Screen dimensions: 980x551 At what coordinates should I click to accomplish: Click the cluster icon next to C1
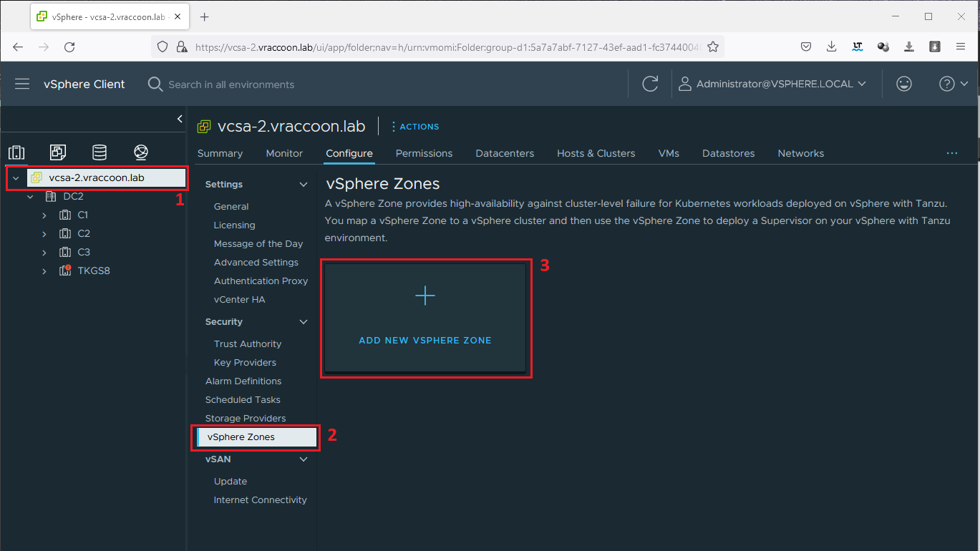65,215
